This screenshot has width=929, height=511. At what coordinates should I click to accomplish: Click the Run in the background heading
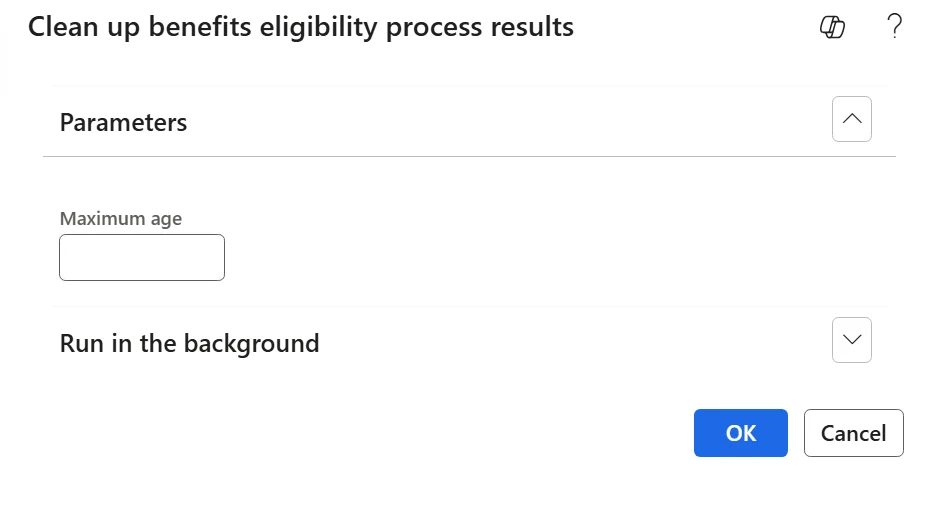coord(189,343)
